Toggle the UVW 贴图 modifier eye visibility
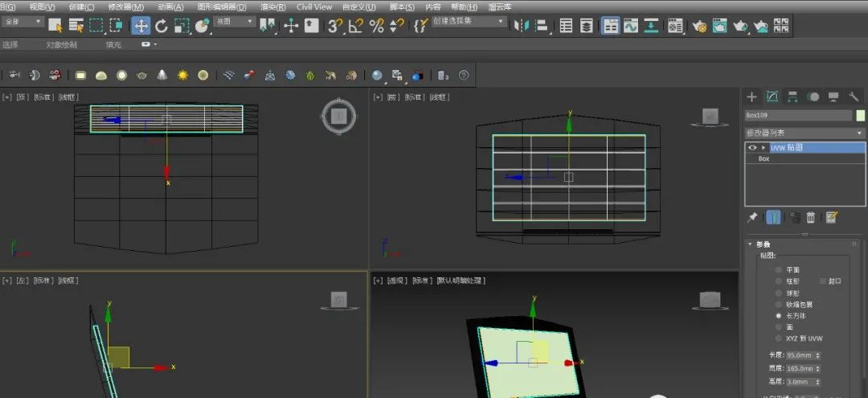The width and height of the screenshot is (868, 398). pos(751,148)
